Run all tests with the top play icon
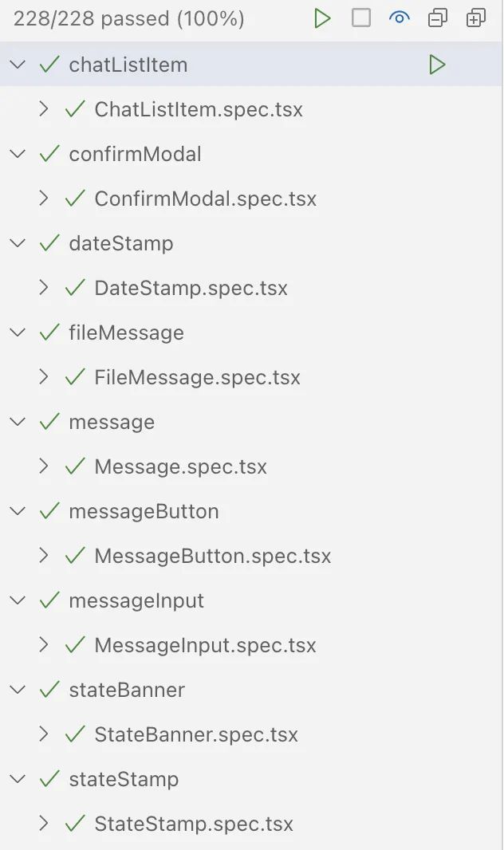504x850 pixels. [x=322, y=18]
